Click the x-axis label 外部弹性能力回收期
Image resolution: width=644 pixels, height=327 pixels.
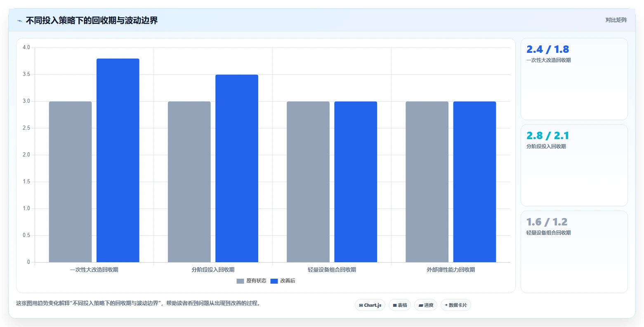(x=451, y=270)
